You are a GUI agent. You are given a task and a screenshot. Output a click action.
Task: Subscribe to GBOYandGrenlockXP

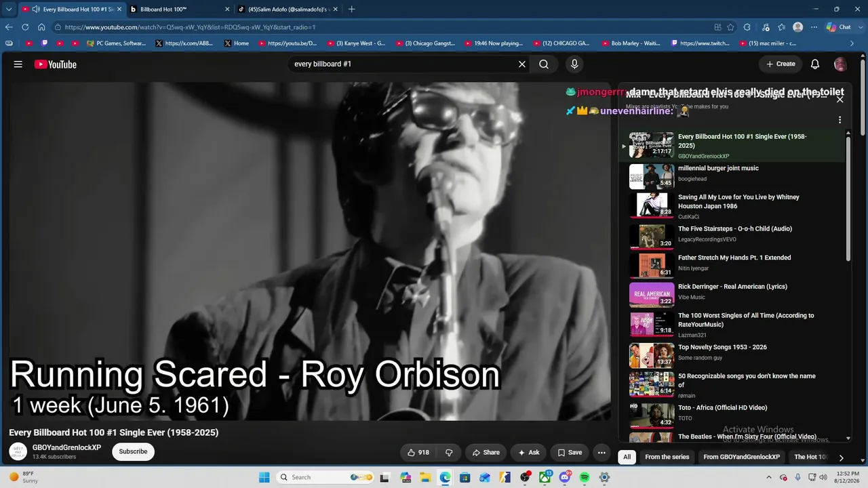133,451
